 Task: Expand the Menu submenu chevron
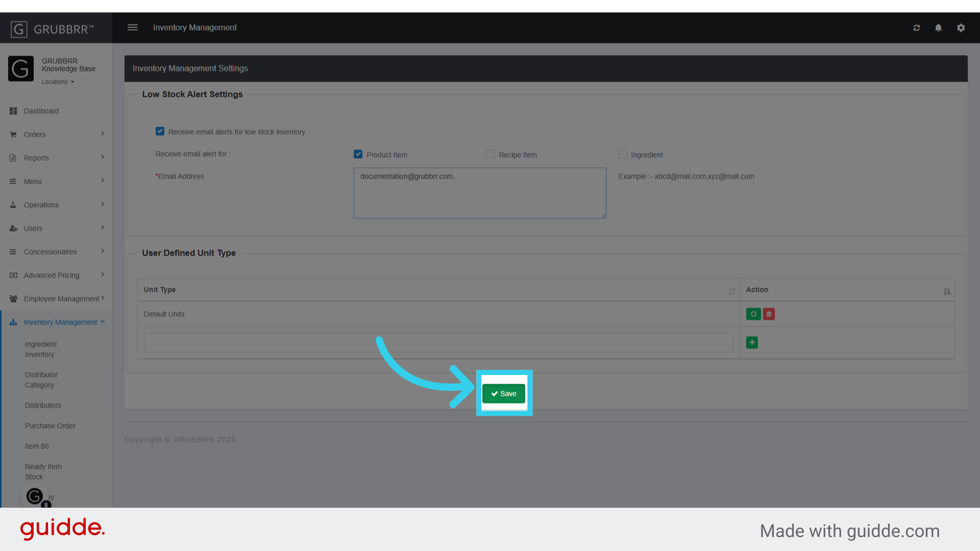tap(103, 181)
